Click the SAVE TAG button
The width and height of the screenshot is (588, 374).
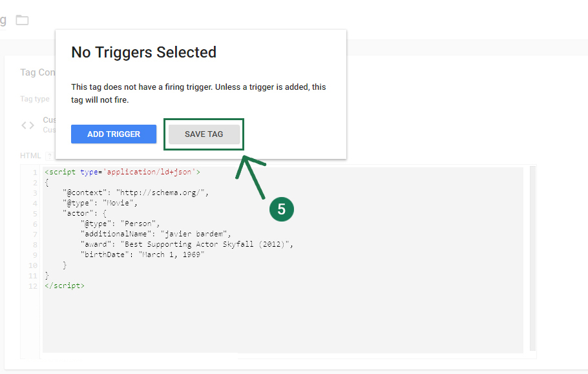click(204, 134)
